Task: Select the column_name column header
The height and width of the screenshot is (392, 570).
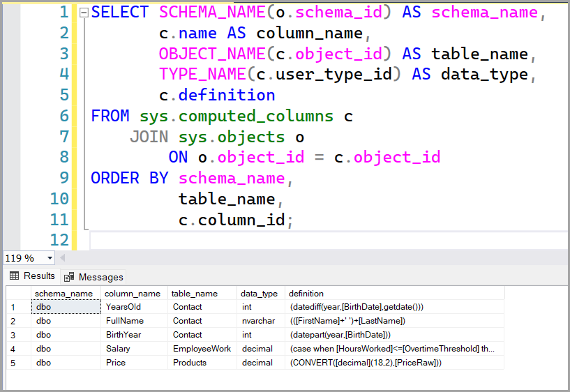Action: (x=134, y=293)
